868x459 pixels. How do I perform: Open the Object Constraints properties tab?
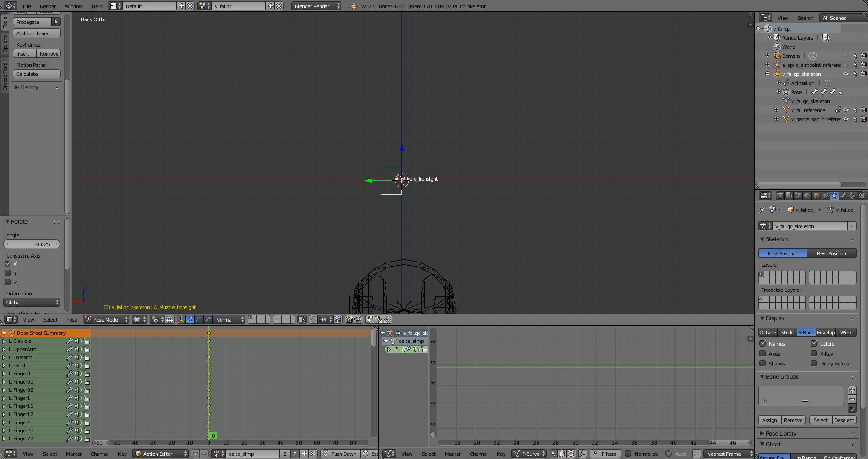coord(825,196)
